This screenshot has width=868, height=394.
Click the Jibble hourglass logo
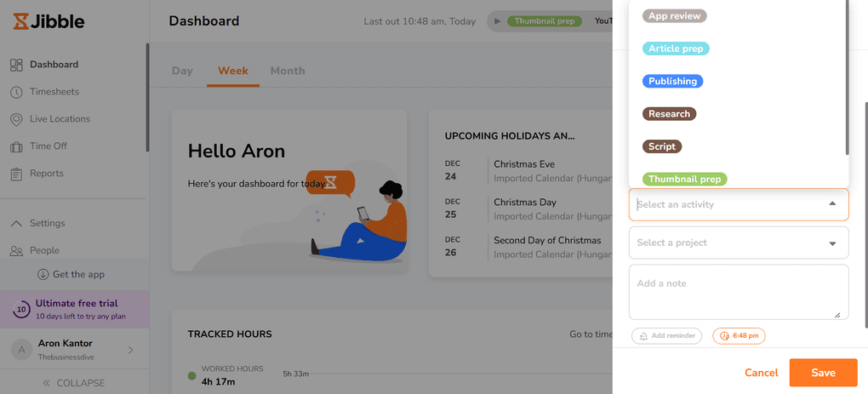click(x=20, y=21)
